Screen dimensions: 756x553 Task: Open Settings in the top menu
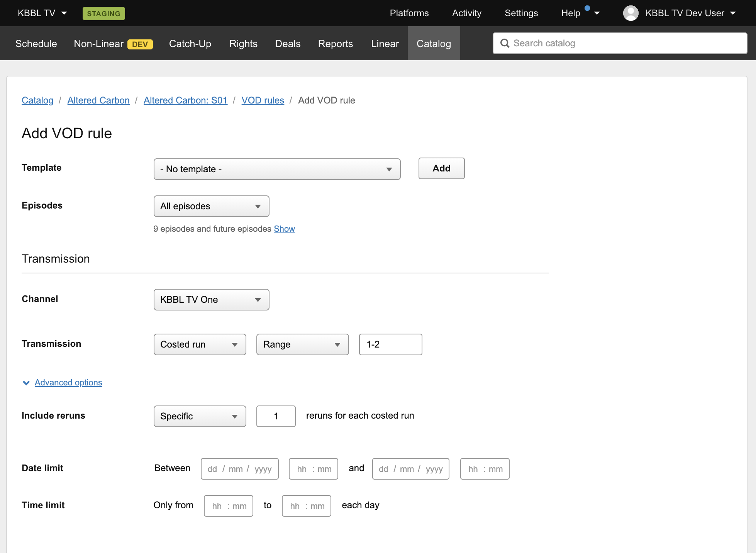tap(521, 13)
